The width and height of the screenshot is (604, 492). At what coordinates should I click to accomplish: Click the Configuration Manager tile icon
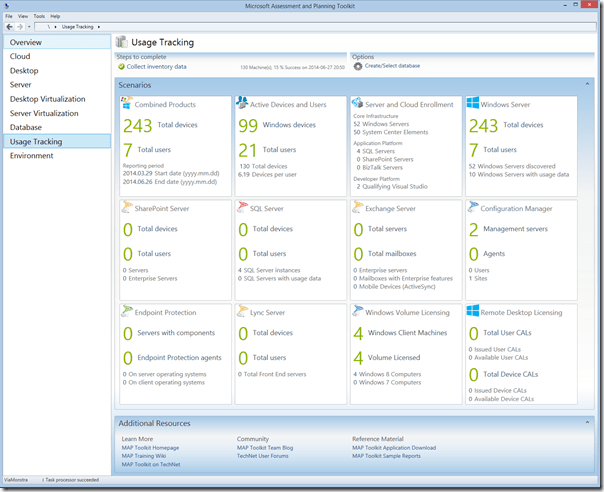pos(473,208)
